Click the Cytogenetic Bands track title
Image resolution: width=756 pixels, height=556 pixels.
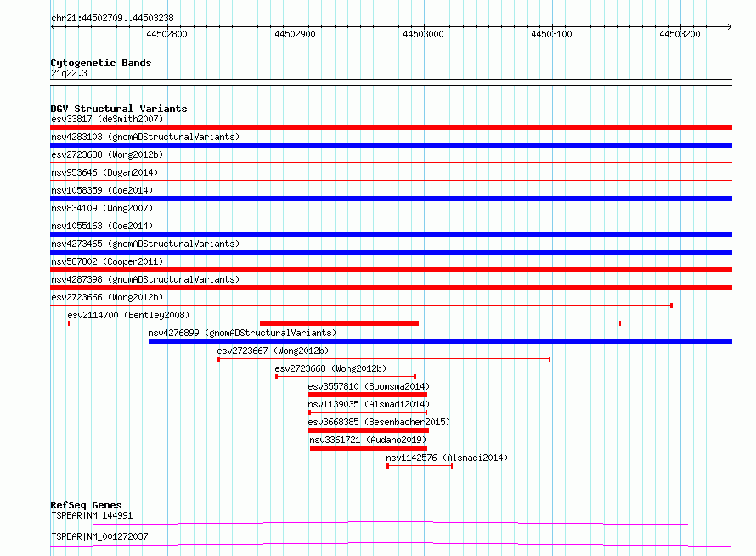(x=101, y=63)
